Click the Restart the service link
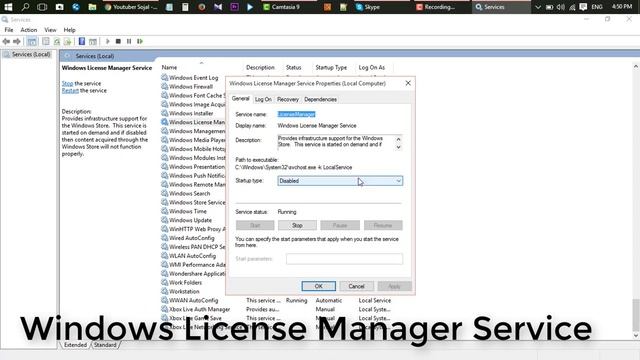Image resolution: width=640 pixels, height=360 pixels. [70, 91]
